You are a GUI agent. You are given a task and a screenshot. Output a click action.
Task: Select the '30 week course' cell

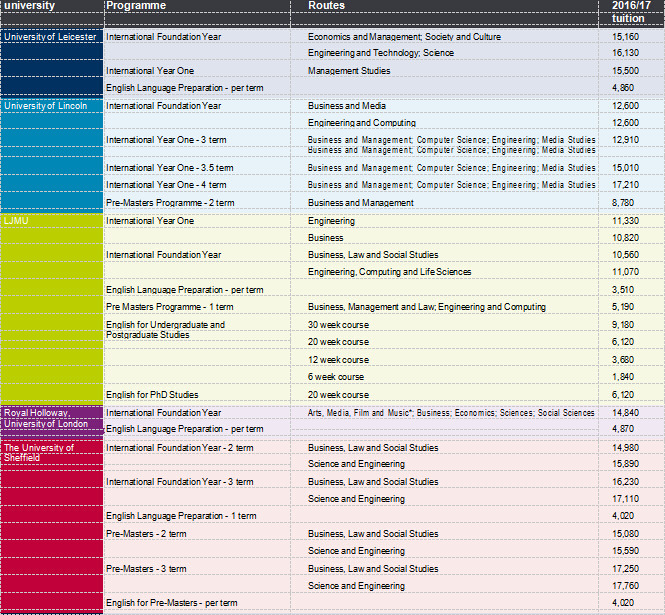click(x=338, y=325)
